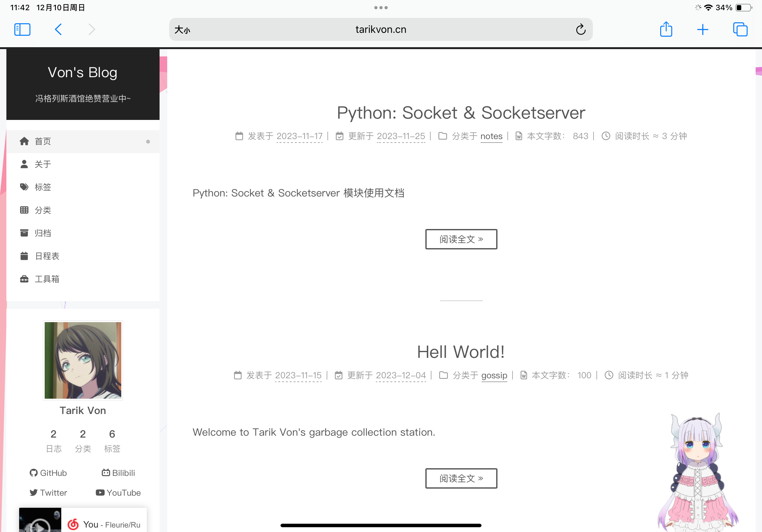This screenshot has width=762, height=532.
Task: Visit the Bilibili profile link
Action: tap(118, 473)
